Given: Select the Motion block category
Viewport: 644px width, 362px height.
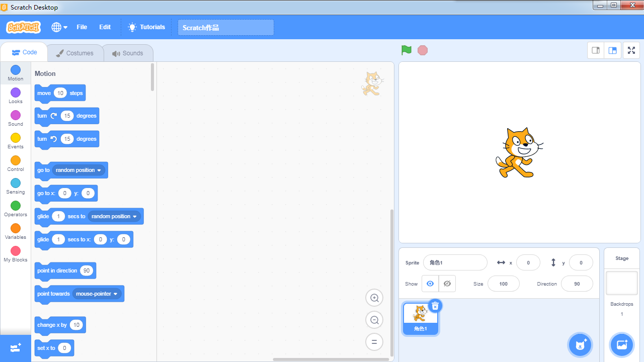Looking at the screenshot, I should pyautogui.click(x=16, y=73).
